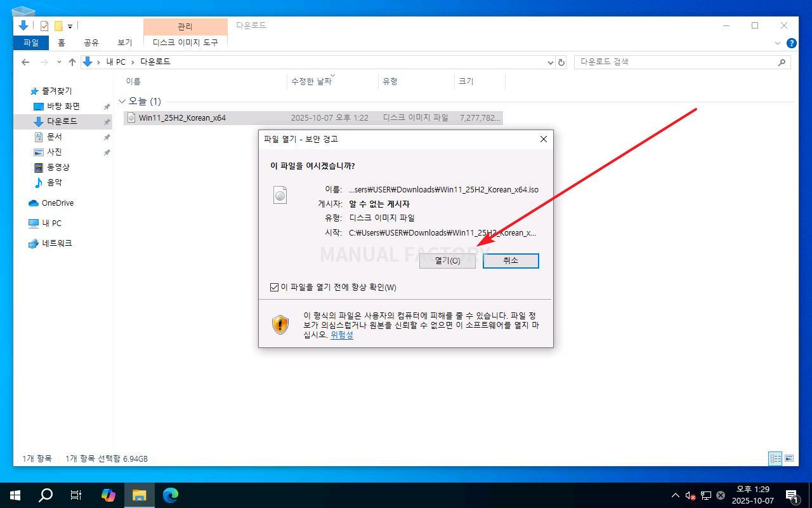The width and height of the screenshot is (812, 508).
Task: Click the back arrow navigation icon
Action: 25,62
